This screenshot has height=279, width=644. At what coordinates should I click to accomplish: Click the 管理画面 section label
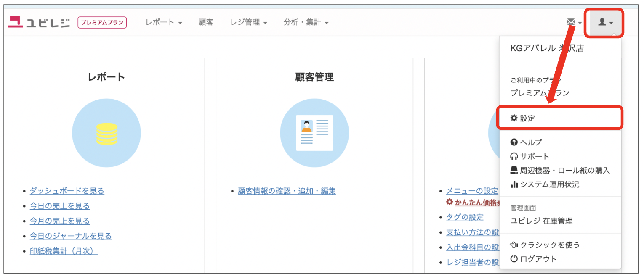pyautogui.click(x=523, y=208)
